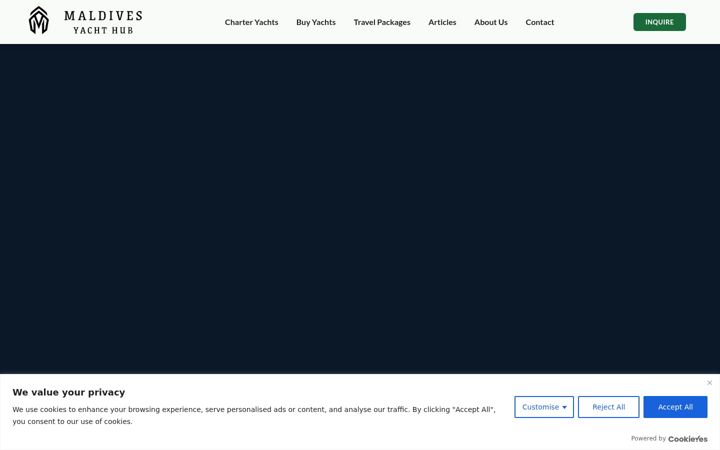Open the Articles section
The image size is (720, 450).
[x=442, y=22]
